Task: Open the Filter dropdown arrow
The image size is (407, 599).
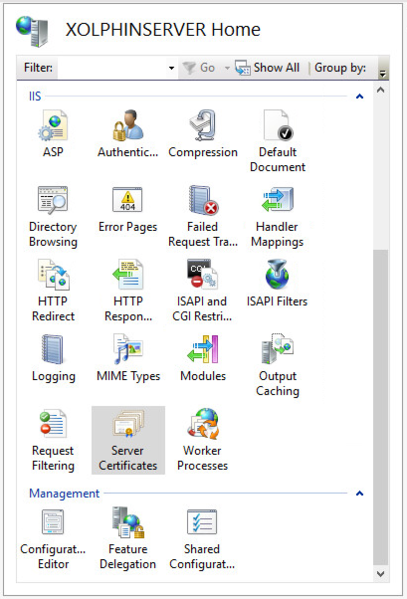Action: (172, 68)
